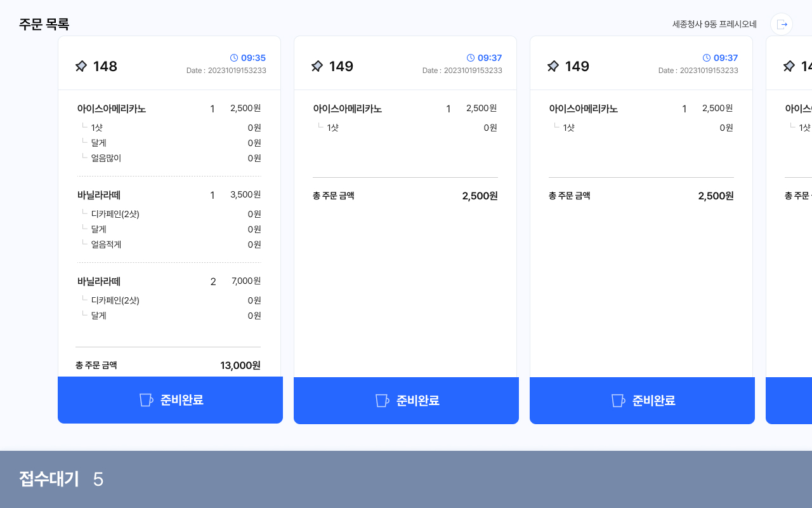
Task: Click the 09:37 time on second 149 card
Action: tap(726, 58)
